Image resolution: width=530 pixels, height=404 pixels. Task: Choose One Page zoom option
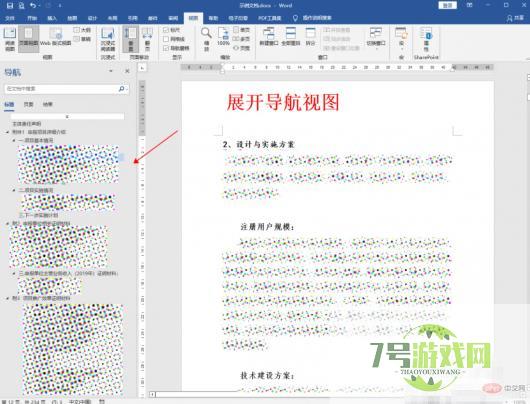tap(242, 30)
